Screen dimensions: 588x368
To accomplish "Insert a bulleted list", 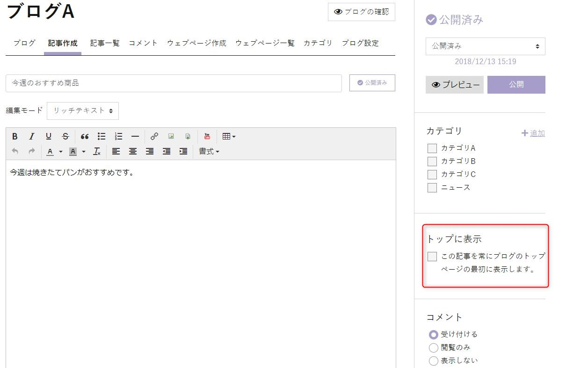I will [102, 136].
